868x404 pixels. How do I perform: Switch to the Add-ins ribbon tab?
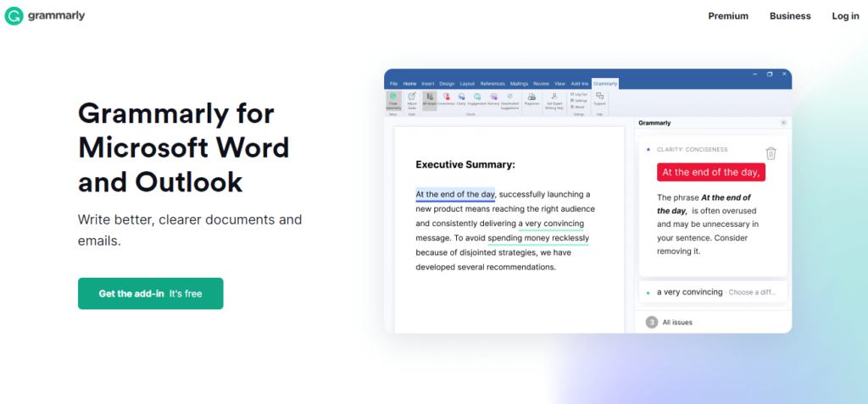[580, 84]
